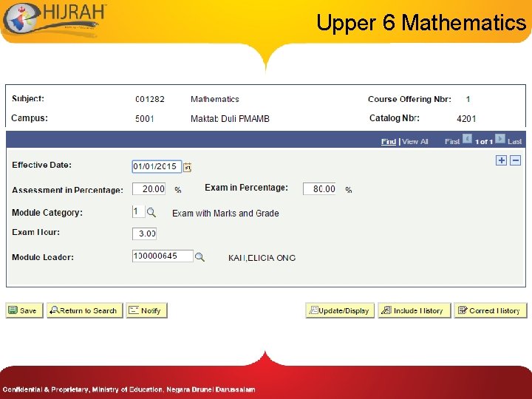Click the Upper 6 Mathematics title

421,23
